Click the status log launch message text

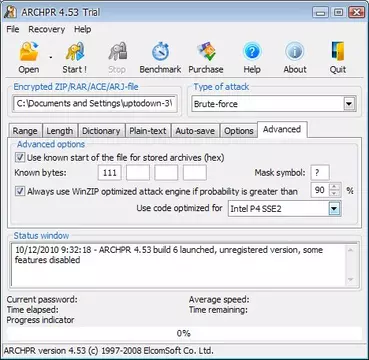coord(169,255)
